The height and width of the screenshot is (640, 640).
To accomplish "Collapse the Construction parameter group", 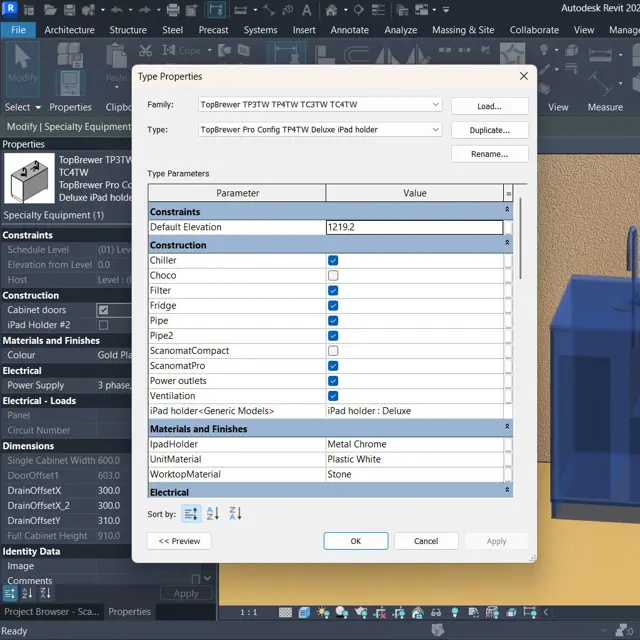I will click(x=507, y=243).
